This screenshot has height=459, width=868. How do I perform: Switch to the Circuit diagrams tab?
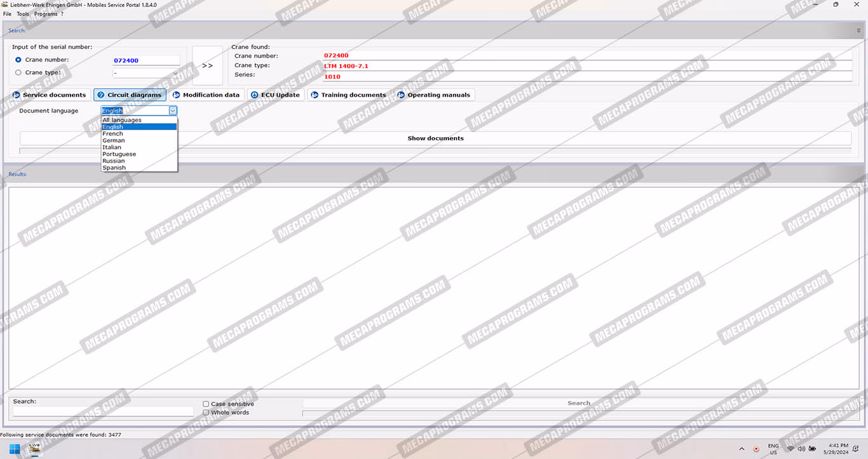point(130,95)
